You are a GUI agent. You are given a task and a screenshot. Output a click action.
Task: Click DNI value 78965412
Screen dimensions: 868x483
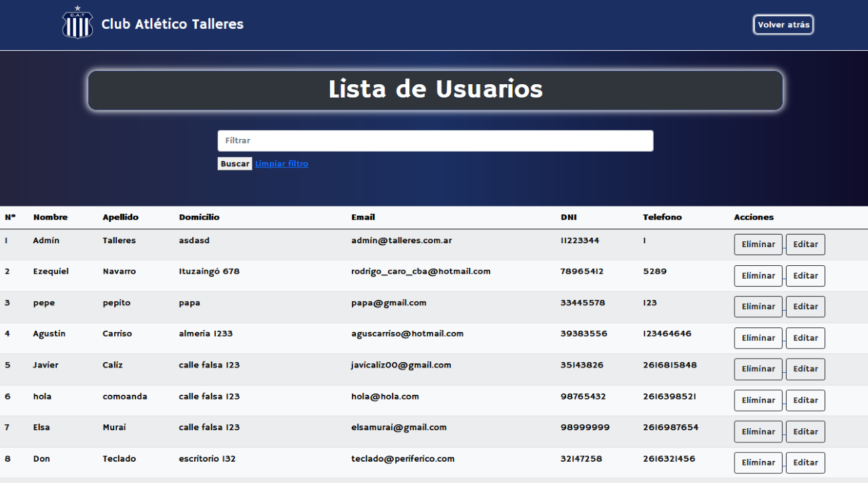click(582, 271)
